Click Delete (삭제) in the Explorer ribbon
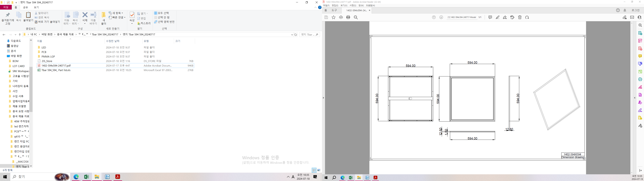This screenshot has width=644, height=181. (x=85, y=18)
